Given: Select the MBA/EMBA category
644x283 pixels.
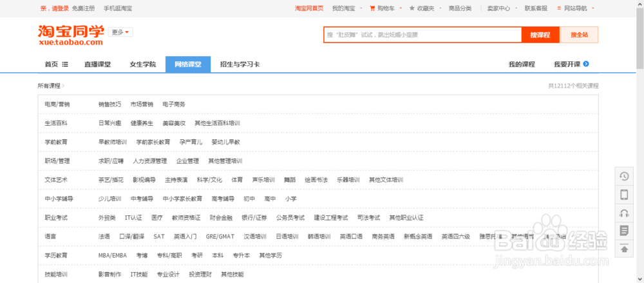Looking at the screenshot, I should coord(113,256).
